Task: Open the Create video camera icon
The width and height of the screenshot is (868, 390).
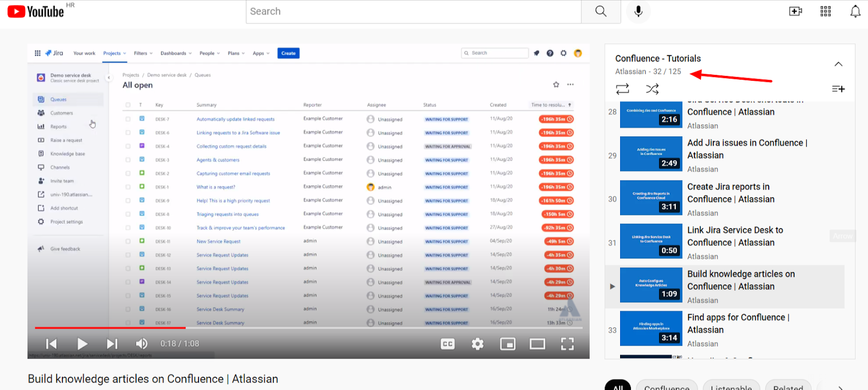Action: pos(795,11)
